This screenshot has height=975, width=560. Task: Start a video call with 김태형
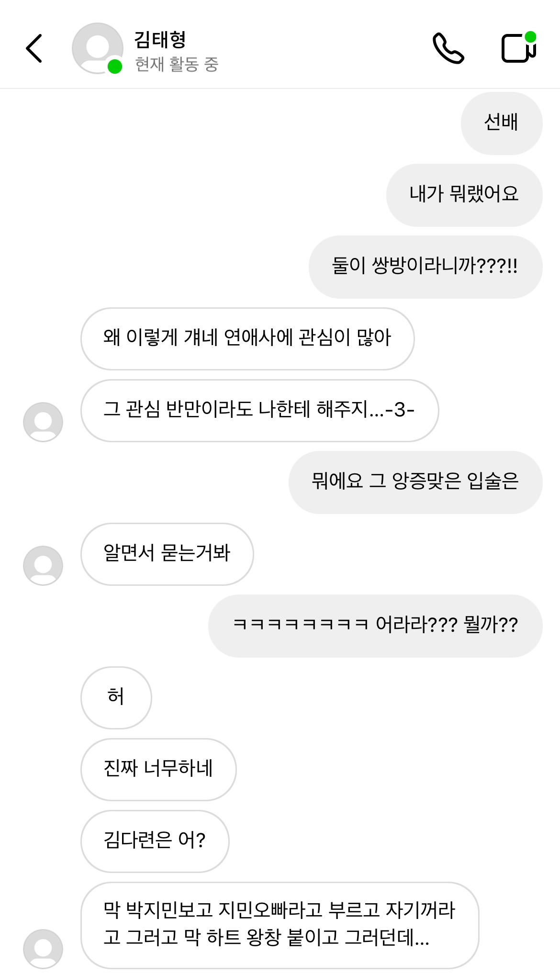click(518, 48)
